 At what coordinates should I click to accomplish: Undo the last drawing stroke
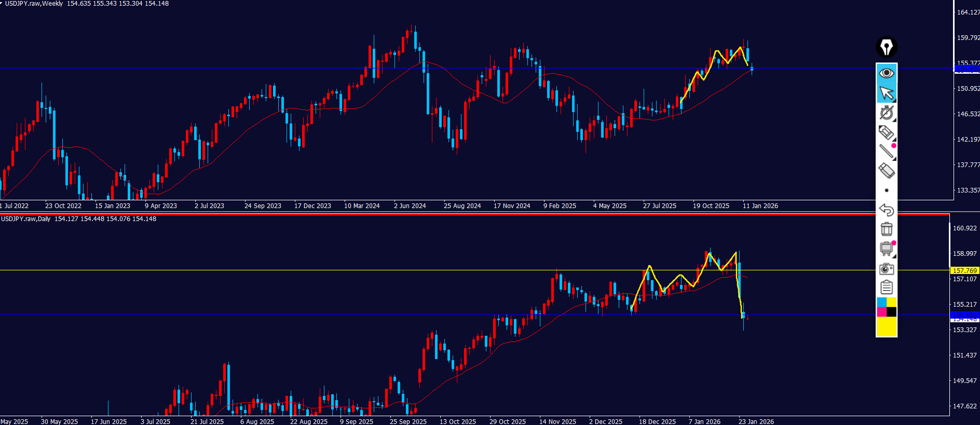(886, 210)
